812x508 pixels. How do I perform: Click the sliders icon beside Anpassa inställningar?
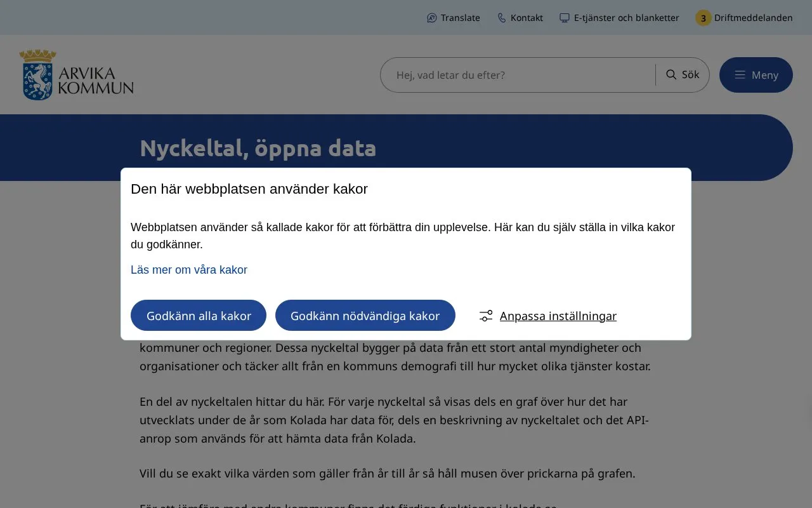point(486,316)
